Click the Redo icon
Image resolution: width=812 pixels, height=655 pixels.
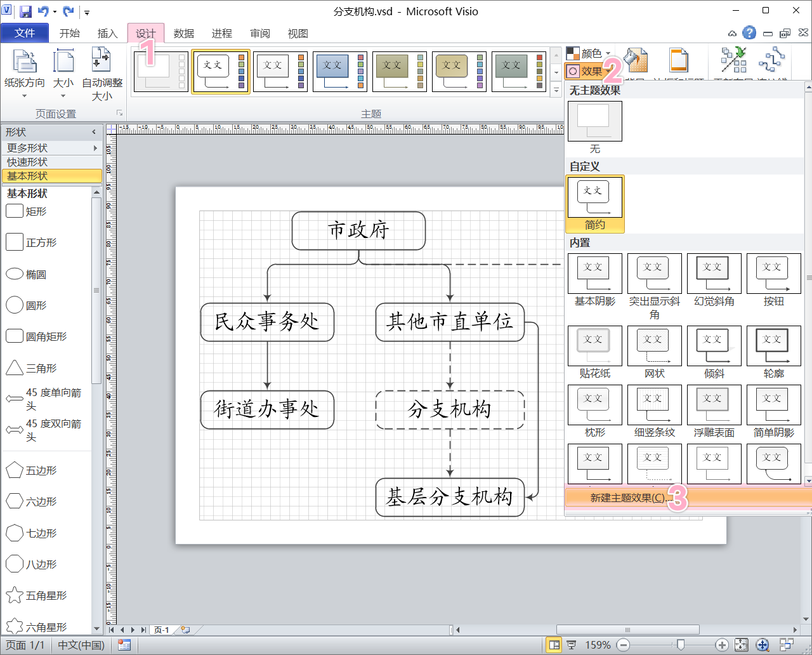coord(69,11)
